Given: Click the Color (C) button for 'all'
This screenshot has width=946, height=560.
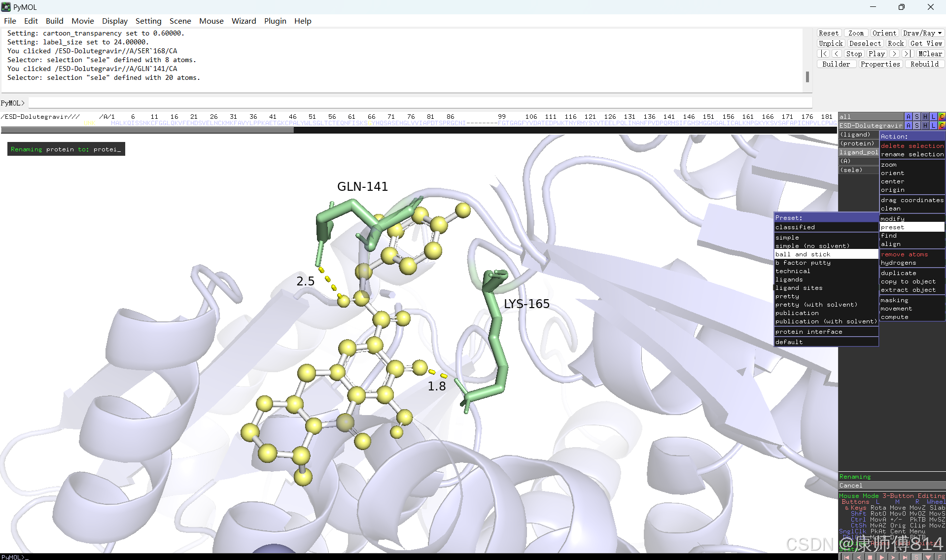Looking at the screenshot, I should [942, 117].
